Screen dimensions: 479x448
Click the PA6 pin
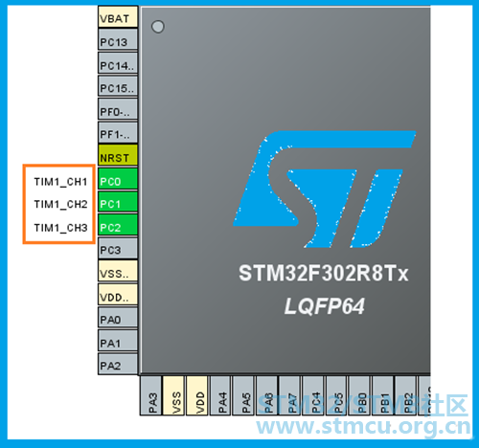[266, 395]
